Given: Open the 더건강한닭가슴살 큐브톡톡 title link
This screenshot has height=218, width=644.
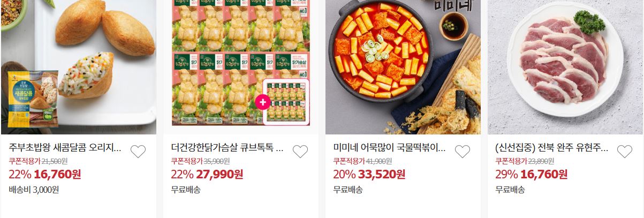Looking at the screenshot, I should click(227, 148).
